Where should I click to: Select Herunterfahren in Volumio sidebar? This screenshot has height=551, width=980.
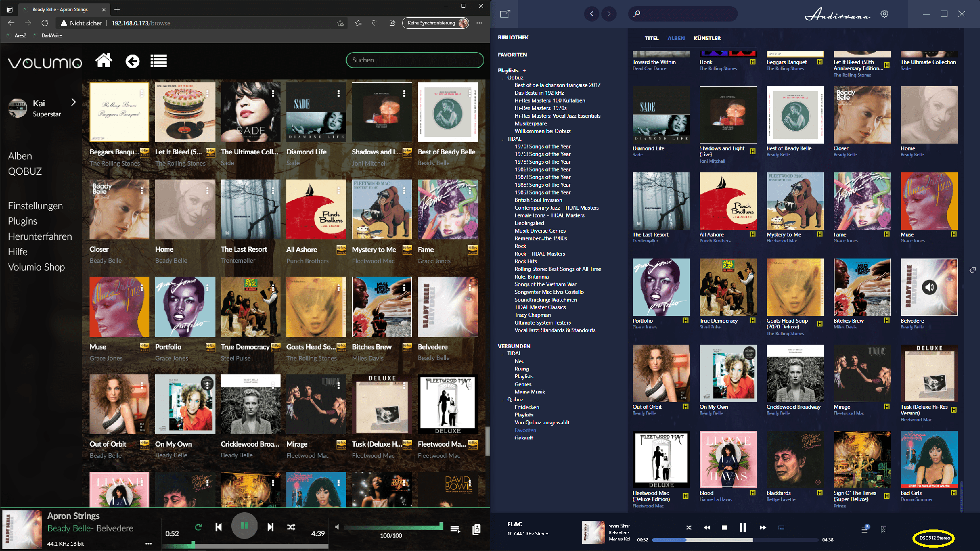point(40,236)
